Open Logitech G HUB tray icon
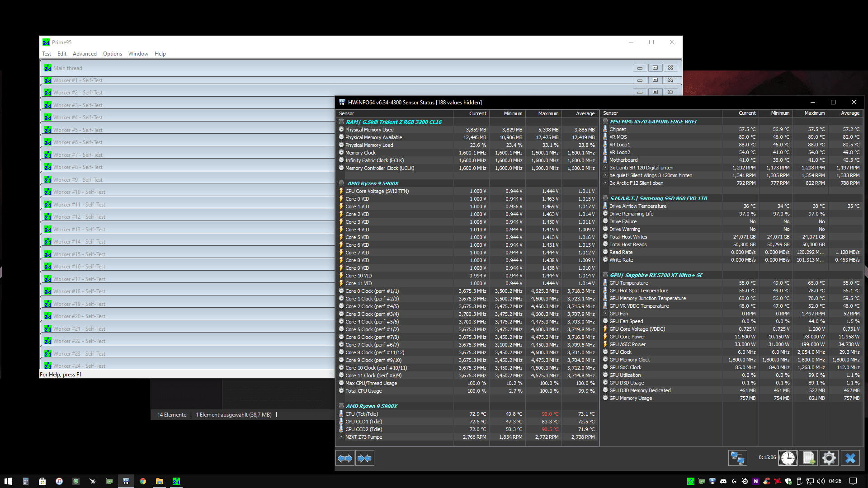The image size is (868, 488). (734, 481)
